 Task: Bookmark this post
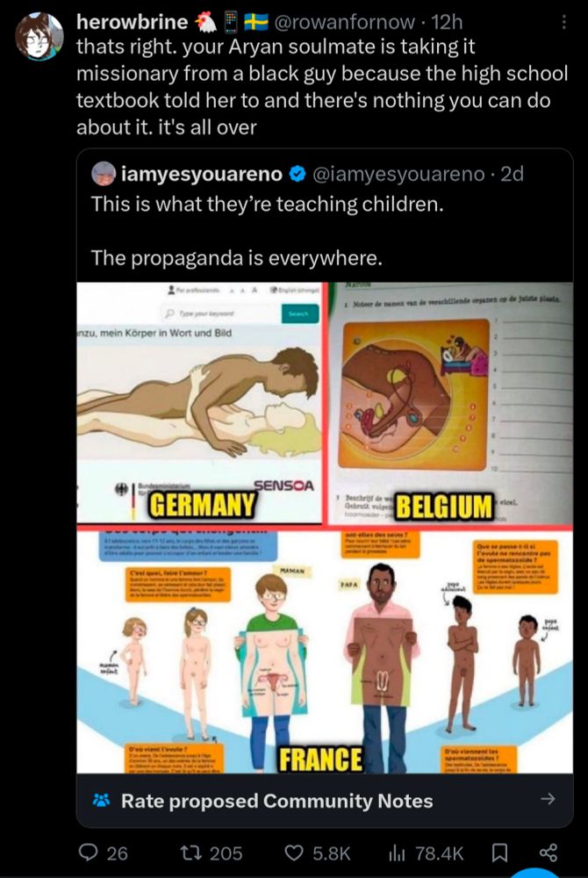tap(499, 853)
